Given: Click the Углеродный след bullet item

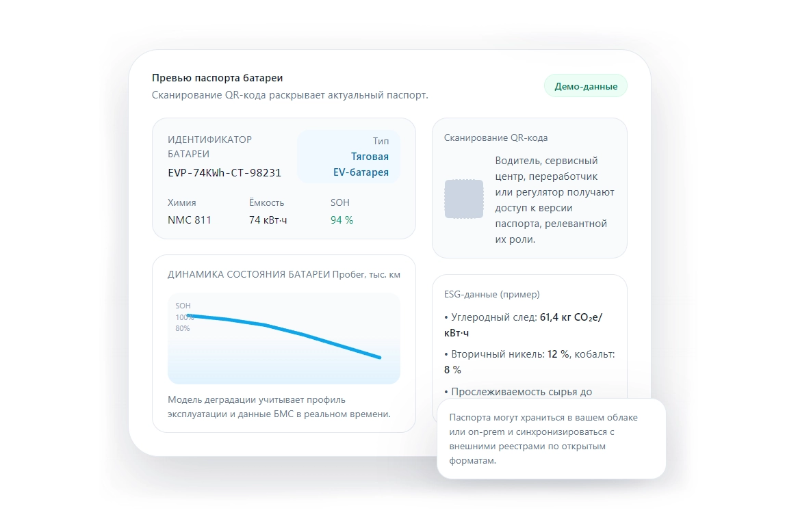Looking at the screenshot, I should point(523,325).
